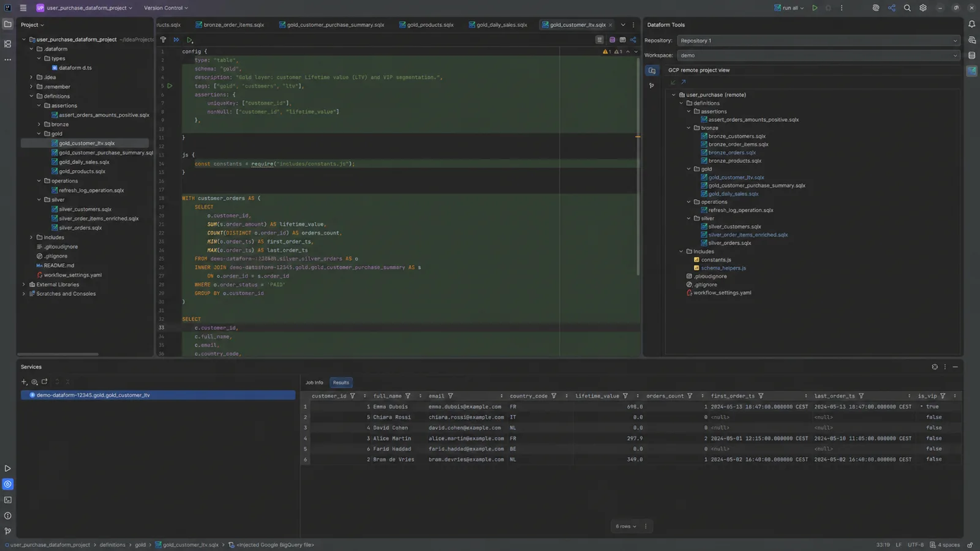Open the main hamburger menu
The height and width of the screenshot is (551, 980).
click(x=23, y=8)
